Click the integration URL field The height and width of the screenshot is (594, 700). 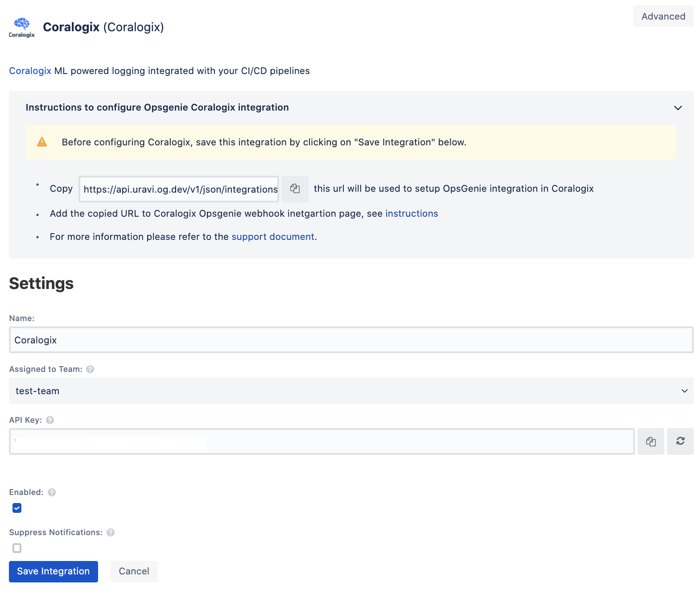click(x=179, y=189)
